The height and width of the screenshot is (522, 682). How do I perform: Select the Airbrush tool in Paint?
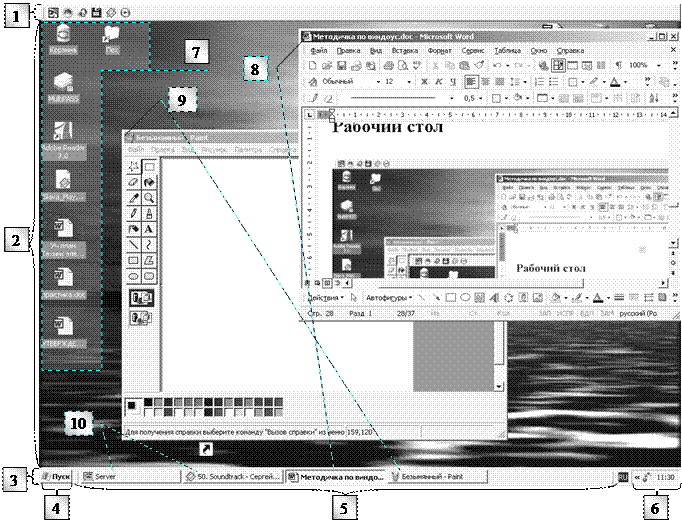pos(134,229)
